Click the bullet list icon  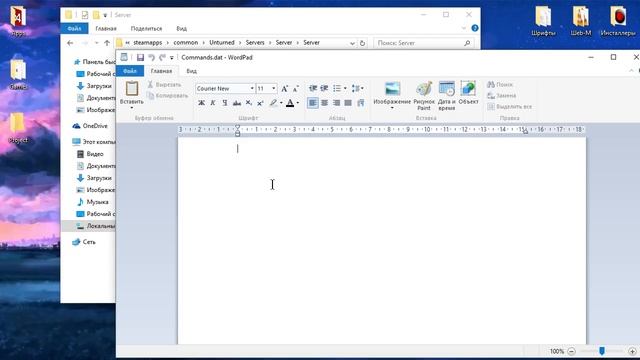[337, 88]
